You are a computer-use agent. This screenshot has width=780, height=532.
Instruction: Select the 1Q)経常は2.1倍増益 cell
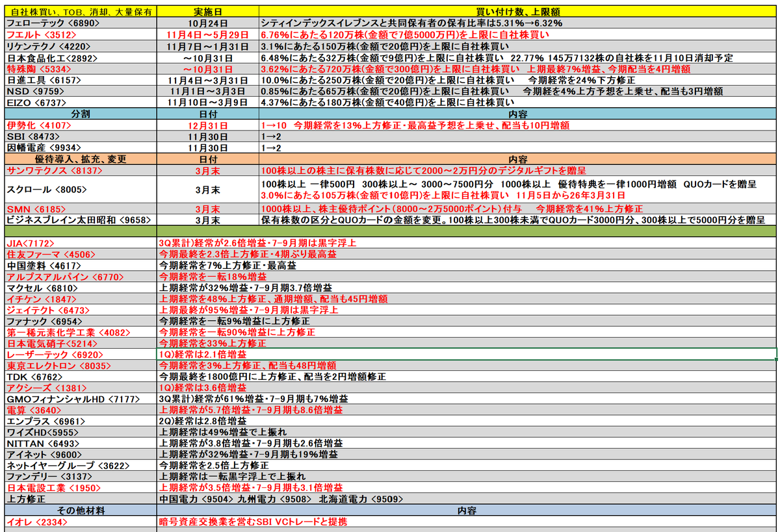pos(467,354)
